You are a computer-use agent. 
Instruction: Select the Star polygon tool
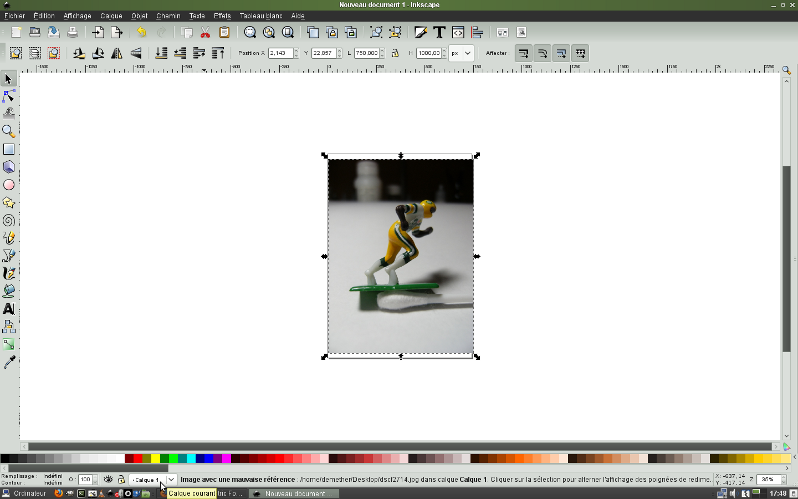9,202
